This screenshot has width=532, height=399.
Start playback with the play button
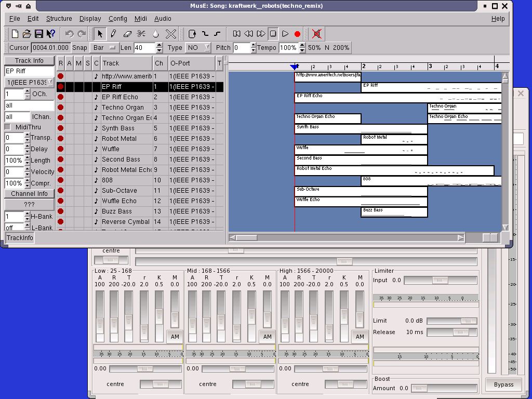click(x=285, y=34)
